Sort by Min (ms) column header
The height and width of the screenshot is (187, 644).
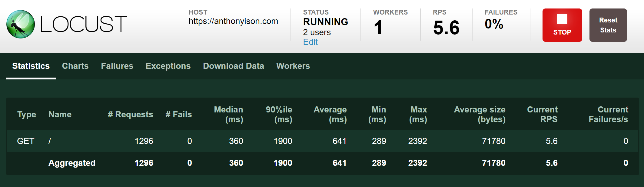[x=377, y=115]
